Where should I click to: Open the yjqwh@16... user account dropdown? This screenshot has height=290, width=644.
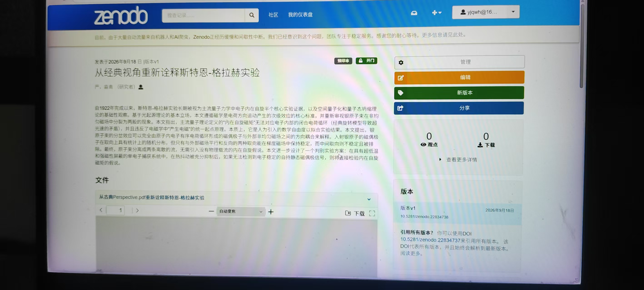pos(485,12)
